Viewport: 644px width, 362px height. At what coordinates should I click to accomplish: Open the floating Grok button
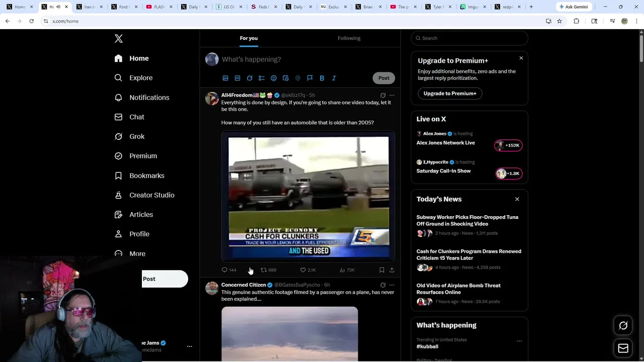[623, 326]
